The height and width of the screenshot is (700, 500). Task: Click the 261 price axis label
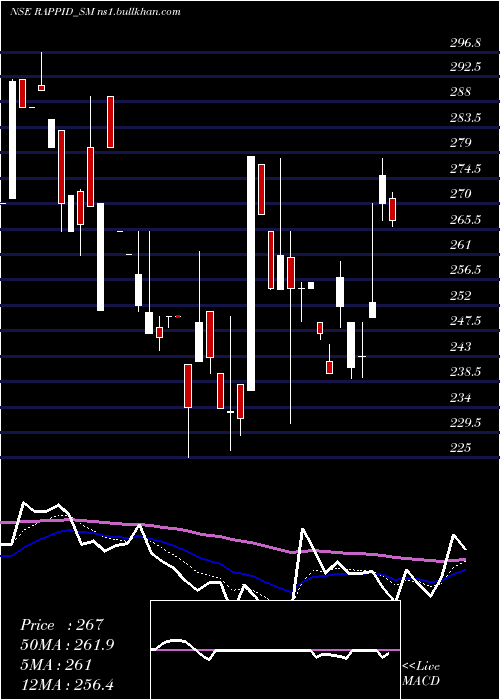point(461,245)
